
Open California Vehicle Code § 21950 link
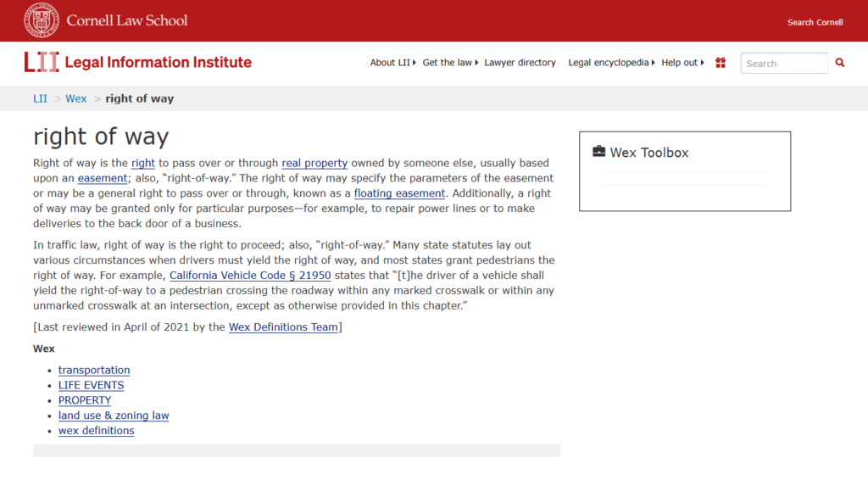pyautogui.click(x=250, y=276)
